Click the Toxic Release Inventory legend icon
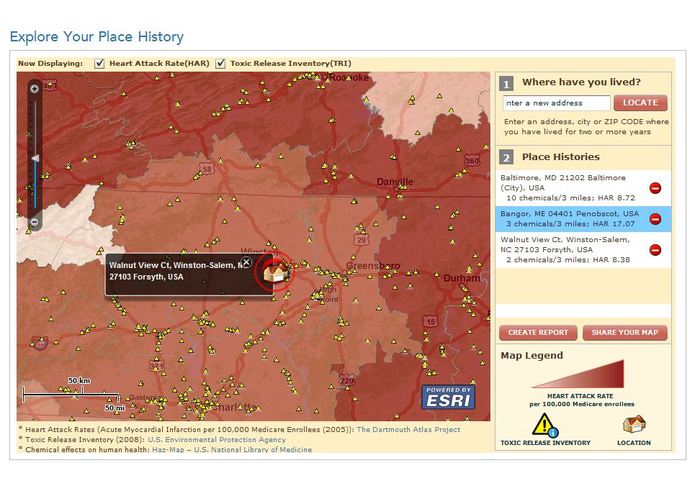Screen dimensions: 695x494 click(545, 425)
